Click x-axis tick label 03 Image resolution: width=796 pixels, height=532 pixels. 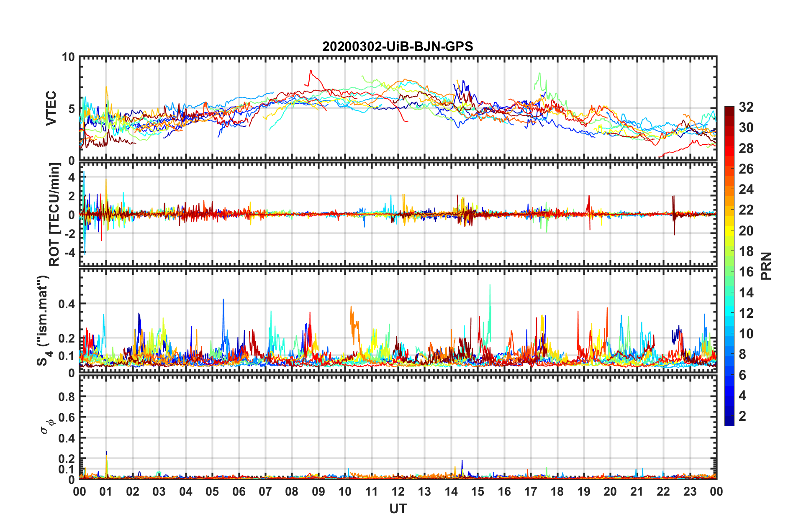point(159,491)
